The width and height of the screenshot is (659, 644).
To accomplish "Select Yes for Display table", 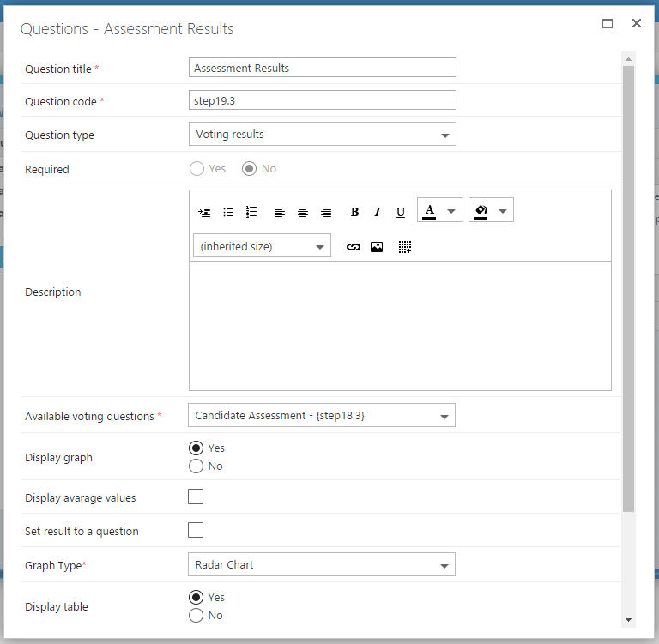I will point(196,598).
